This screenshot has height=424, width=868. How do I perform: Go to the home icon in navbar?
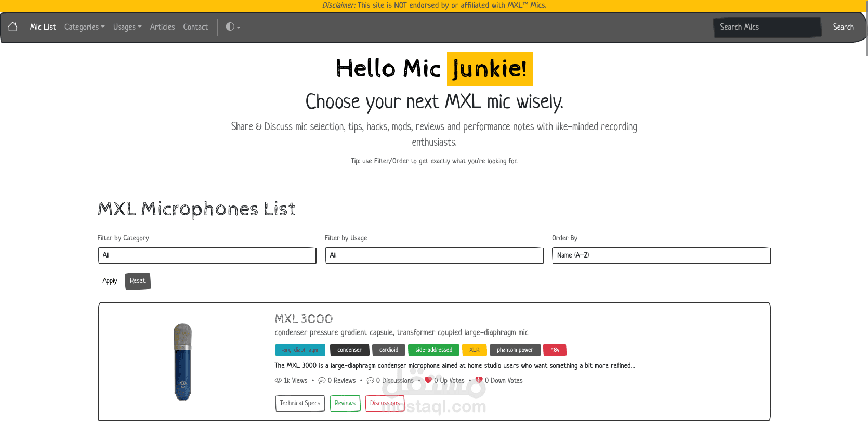tap(13, 27)
